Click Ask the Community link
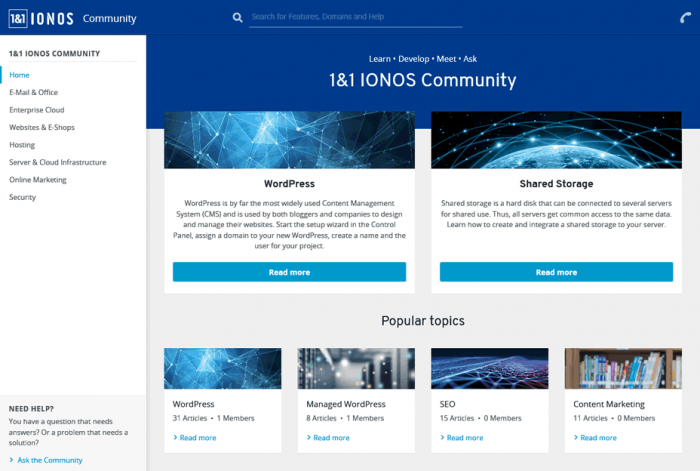700x471 pixels. point(50,460)
